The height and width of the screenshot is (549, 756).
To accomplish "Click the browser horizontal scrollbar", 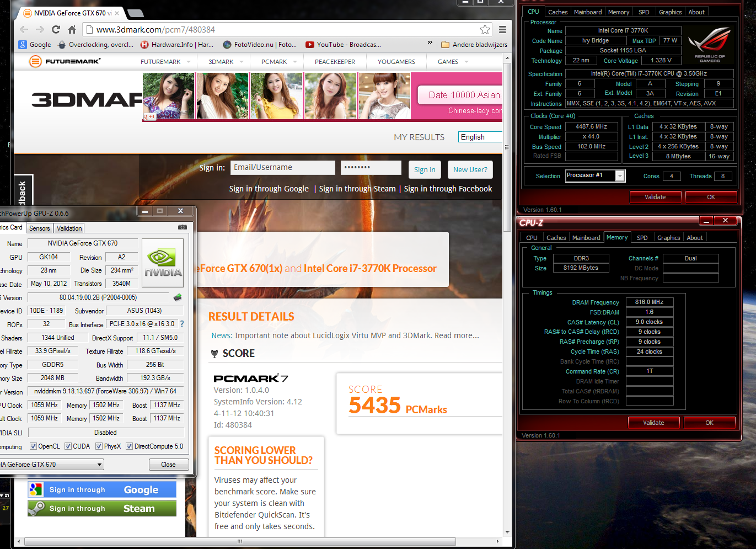I will (x=239, y=541).
